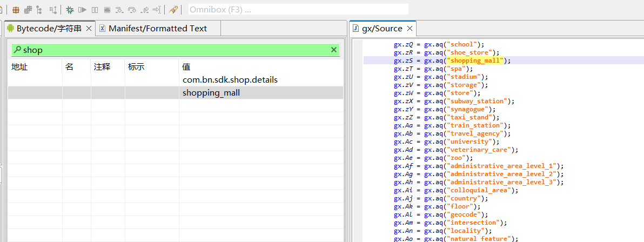
Task: Click the "taxi_stand" string in source
Action: click(470, 117)
